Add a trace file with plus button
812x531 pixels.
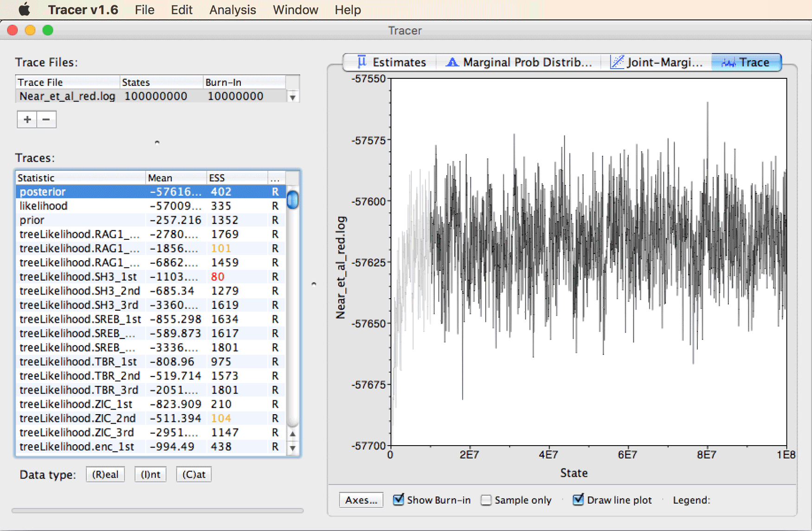click(27, 120)
